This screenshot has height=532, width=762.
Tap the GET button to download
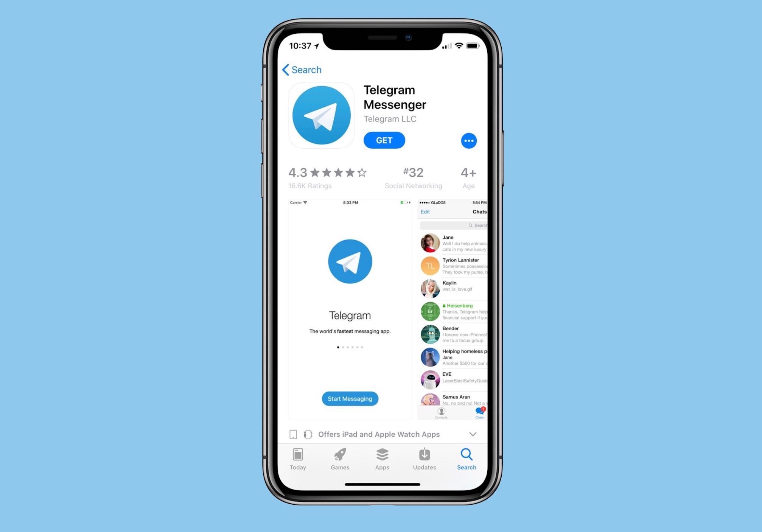[x=384, y=140]
